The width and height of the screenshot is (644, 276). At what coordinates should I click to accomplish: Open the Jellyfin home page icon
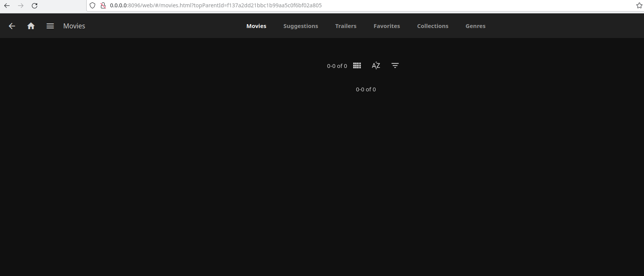point(31,26)
